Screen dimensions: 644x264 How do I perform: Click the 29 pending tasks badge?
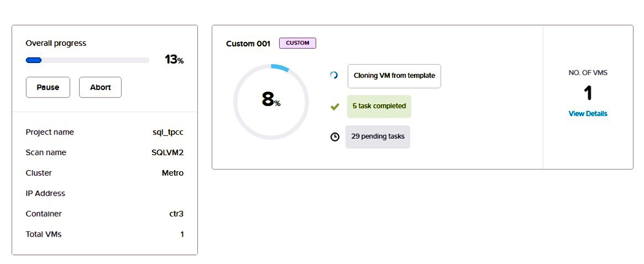(377, 136)
